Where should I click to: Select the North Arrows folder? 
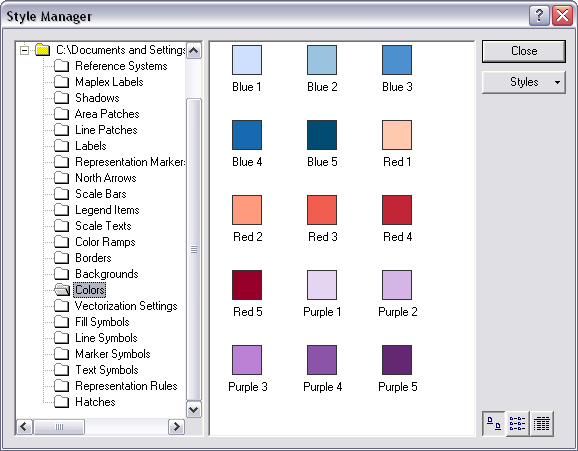(105, 178)
